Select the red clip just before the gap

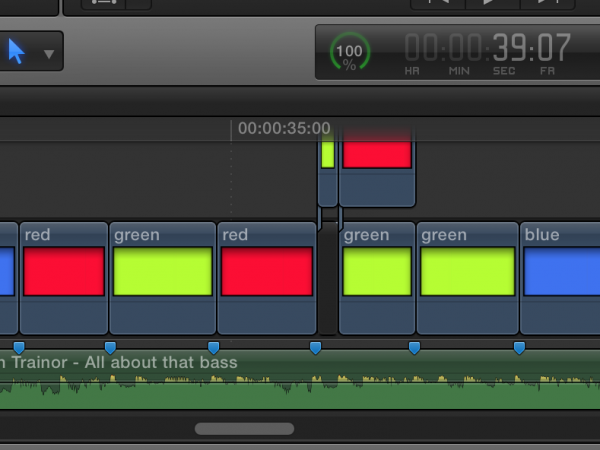coord(267,278)
